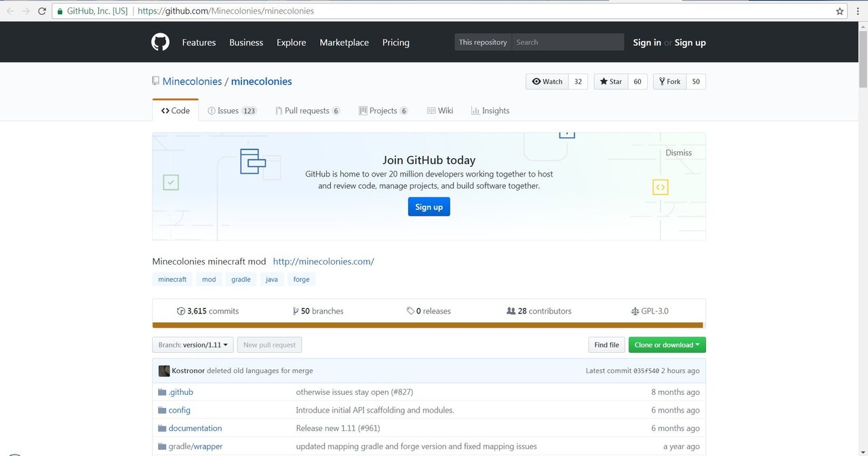Open Marketplace in top navigation
868x456 pixels.
[344, 42]
